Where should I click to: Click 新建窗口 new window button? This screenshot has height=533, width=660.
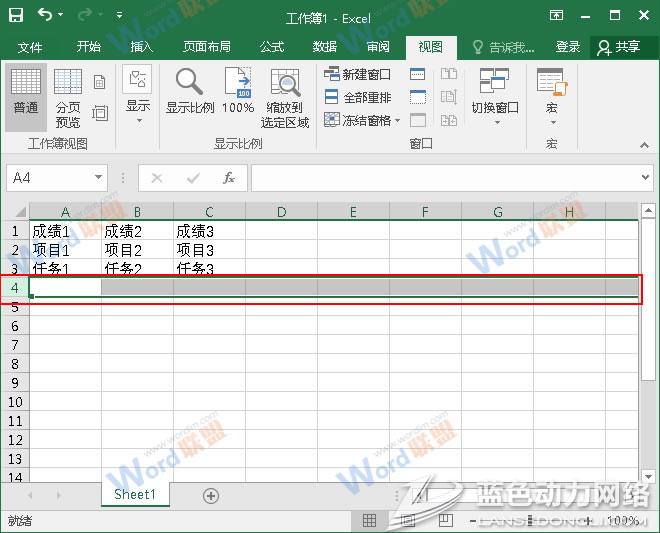358,74
